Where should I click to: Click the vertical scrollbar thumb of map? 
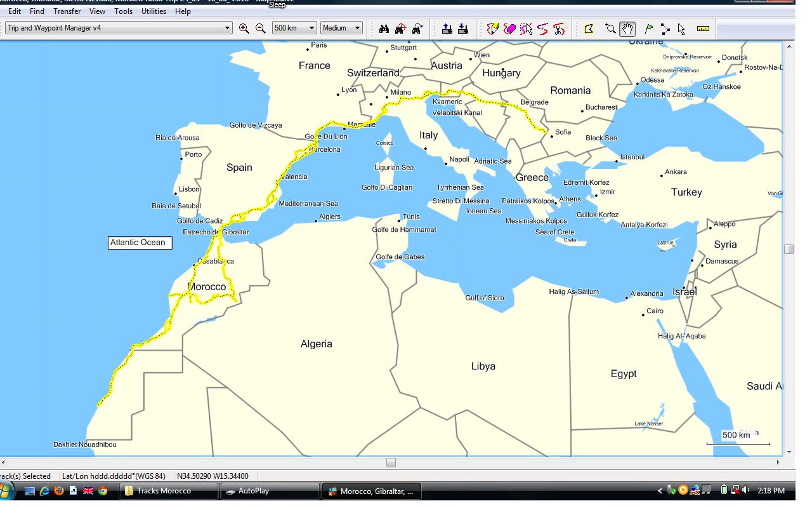point(789,249)
